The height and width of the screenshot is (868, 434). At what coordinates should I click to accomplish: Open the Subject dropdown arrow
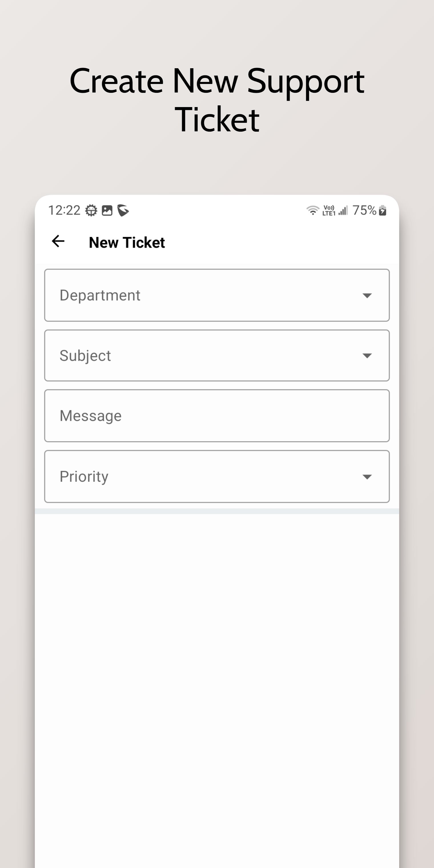tap(367, 355)
